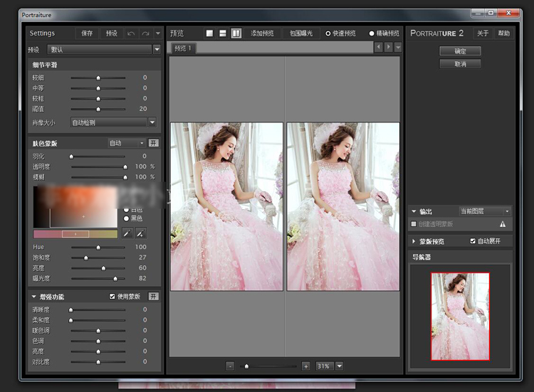
Task: Open the 帮助 menu
Action: point(503,33)
